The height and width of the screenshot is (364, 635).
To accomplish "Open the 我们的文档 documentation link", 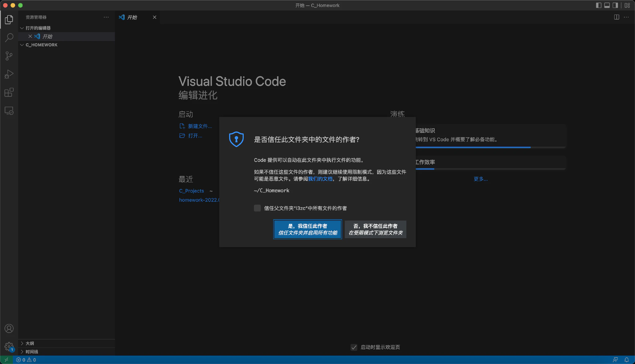I will tap(320, 179).
